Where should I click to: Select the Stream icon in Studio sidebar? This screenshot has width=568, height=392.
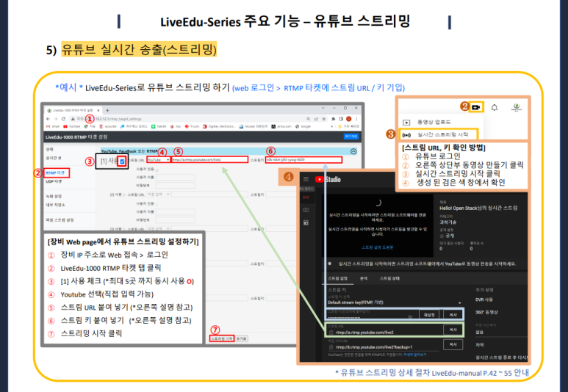(x=306, y=197)
